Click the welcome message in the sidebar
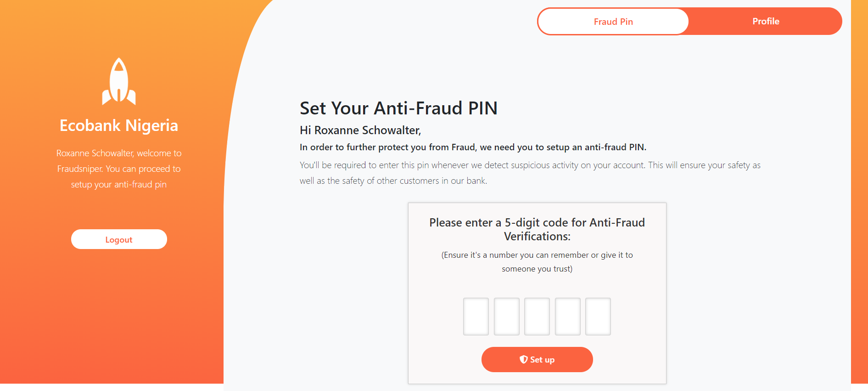Viewport: 868px width, 391px height. (x=119, y=169)
